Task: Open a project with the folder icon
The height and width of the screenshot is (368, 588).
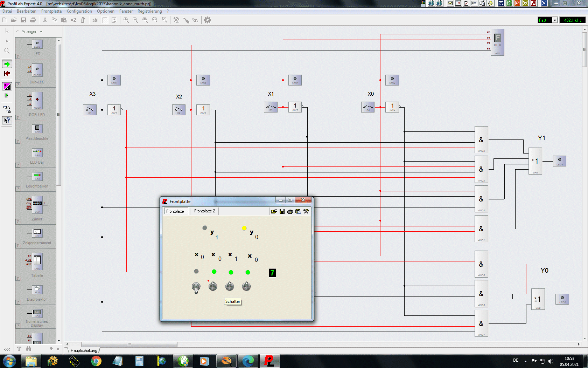Action: [x=14, y=20]
